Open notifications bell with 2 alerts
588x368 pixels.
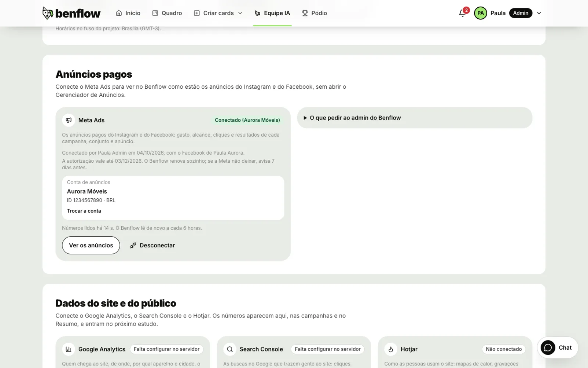point(463,13)
